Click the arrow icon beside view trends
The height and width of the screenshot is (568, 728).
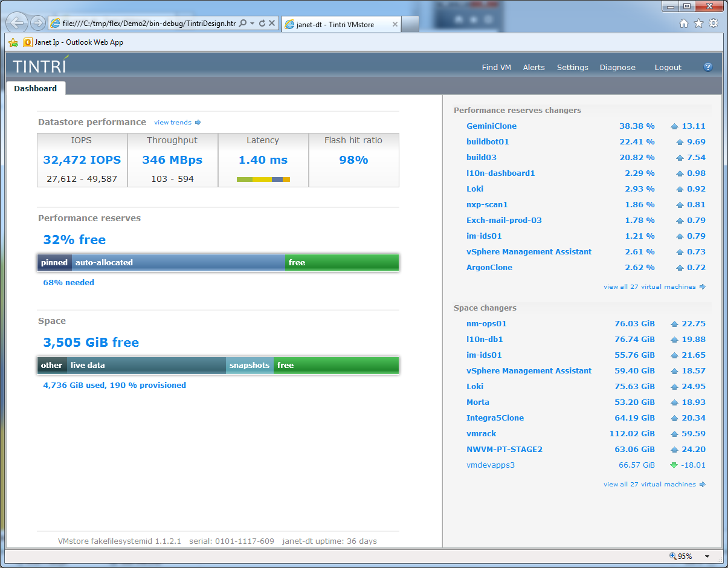click(x=198, y=122)
